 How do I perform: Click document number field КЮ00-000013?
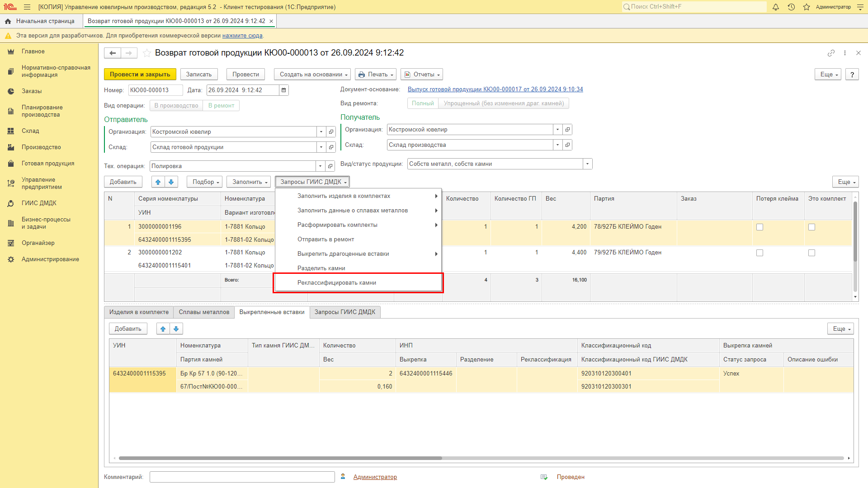click(x=156, y=90)
